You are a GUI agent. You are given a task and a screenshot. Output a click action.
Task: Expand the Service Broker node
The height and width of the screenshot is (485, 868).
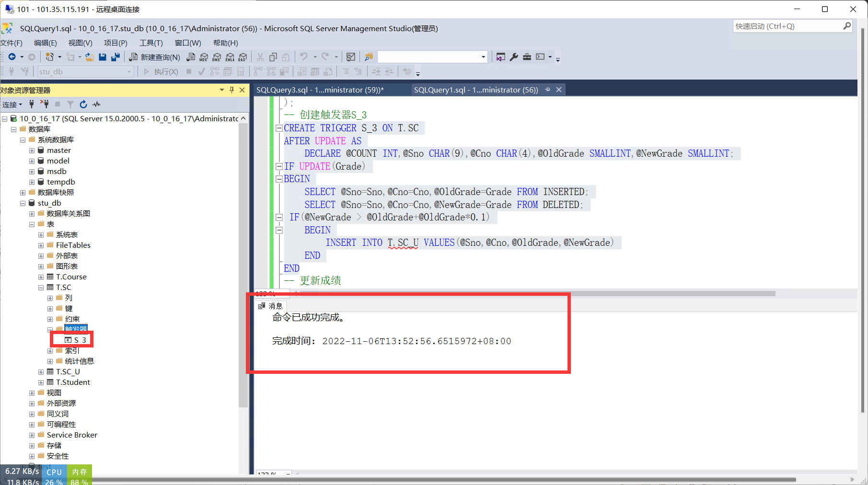[32, 435]
